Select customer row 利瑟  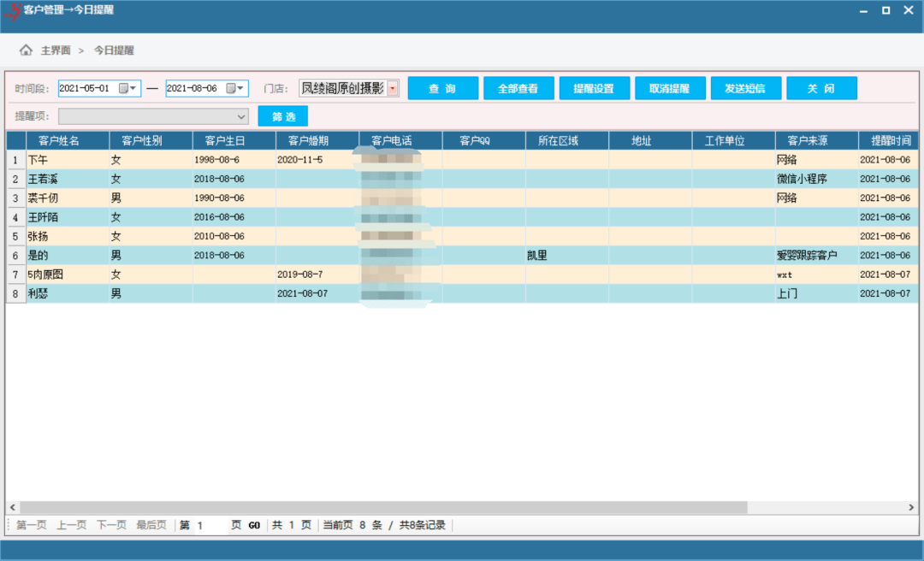click(x=462, y=293)
